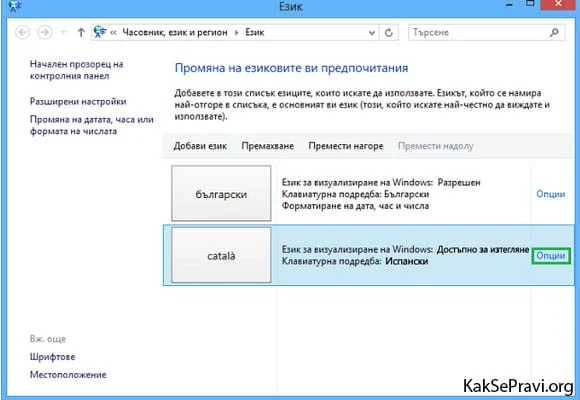Click greyed Премести надолу command
Image resolution: width=580 pixels, height=400 pixels.
(435, 146)
